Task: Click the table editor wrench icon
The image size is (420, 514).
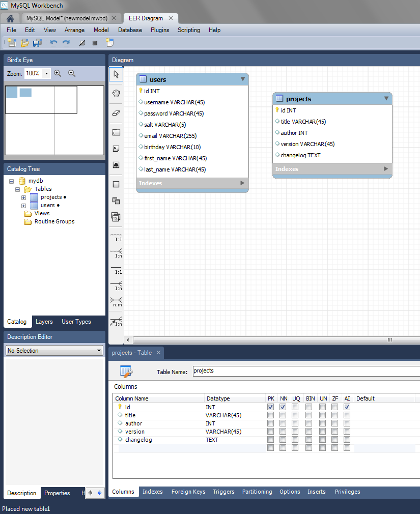Action: point(126,371)
